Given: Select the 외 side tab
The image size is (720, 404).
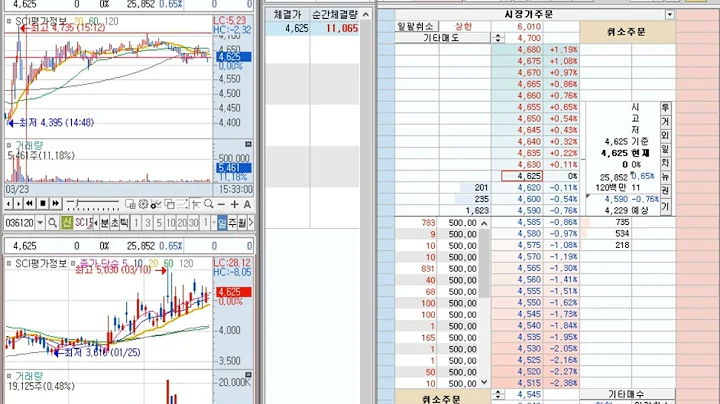Looking at the screenshot, I should tap(665, 135).
